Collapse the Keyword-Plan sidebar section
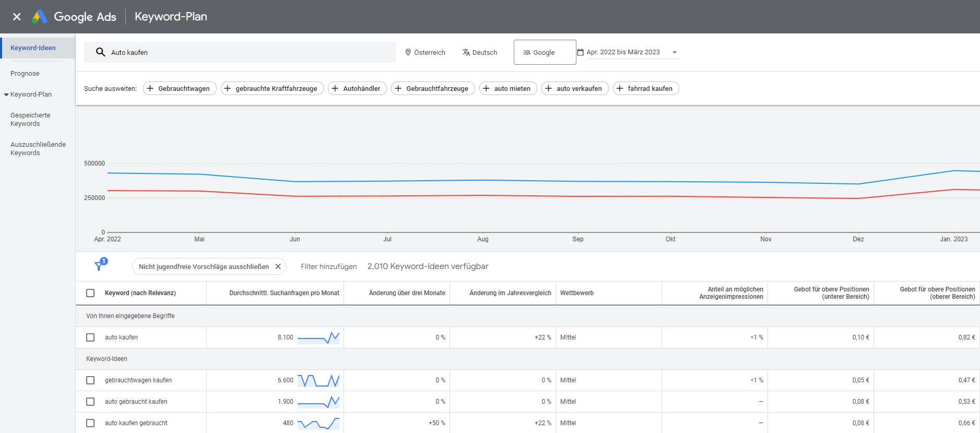Image resolution: width=980 pixels, height=433 pixels. point(6,95)
